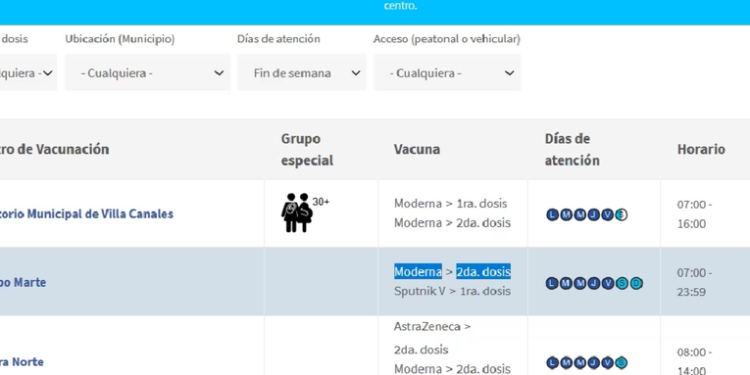The width and height of the screenshot is (750, 375).
Task: Click the J day icon in Villa Canales row
Action: coord(594,215)
